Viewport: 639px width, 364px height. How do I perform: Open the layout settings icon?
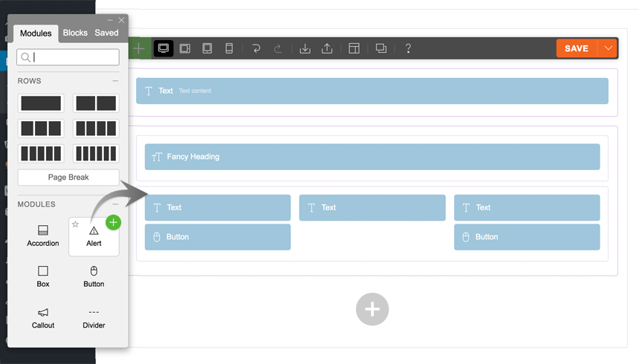pos(354,48)
